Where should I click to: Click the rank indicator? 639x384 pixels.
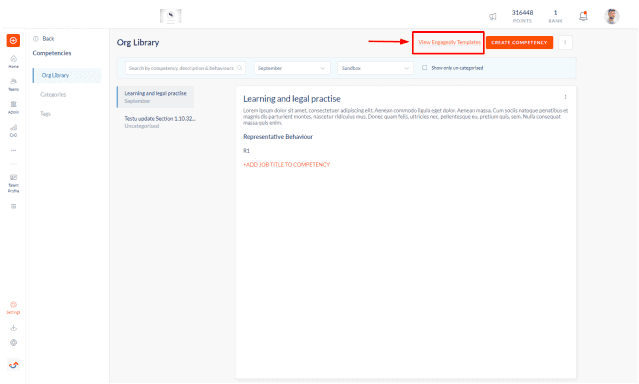point(555,16)
